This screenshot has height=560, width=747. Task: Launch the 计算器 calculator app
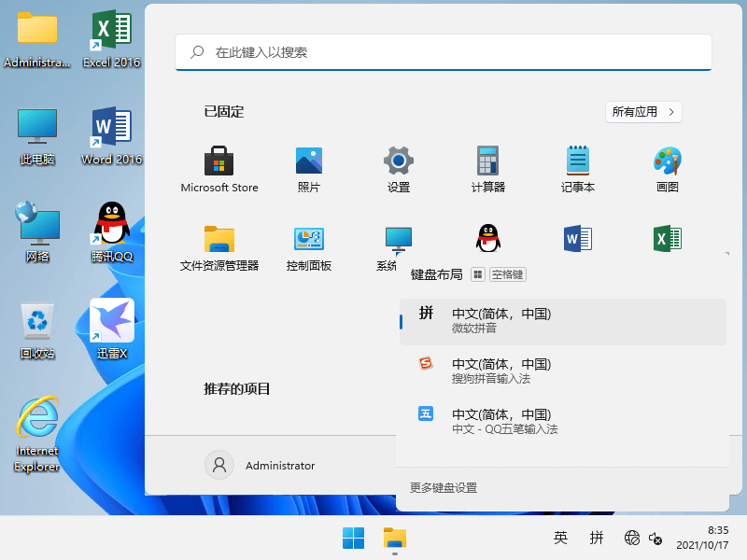(487, 169)
